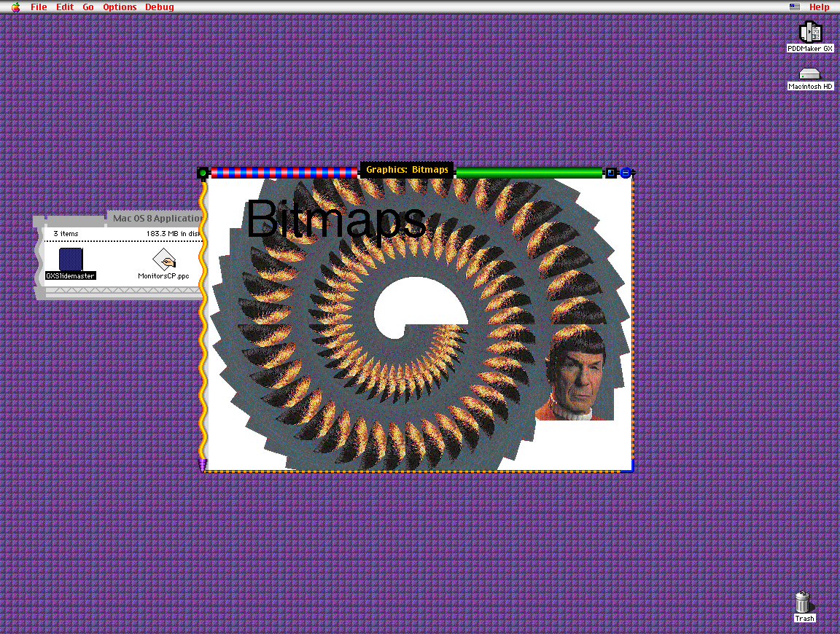The width and height of the screenshot is (840, 634).
Task: Select the PDDMaker GX desktop icon
Action: click(x=810, y=31)
